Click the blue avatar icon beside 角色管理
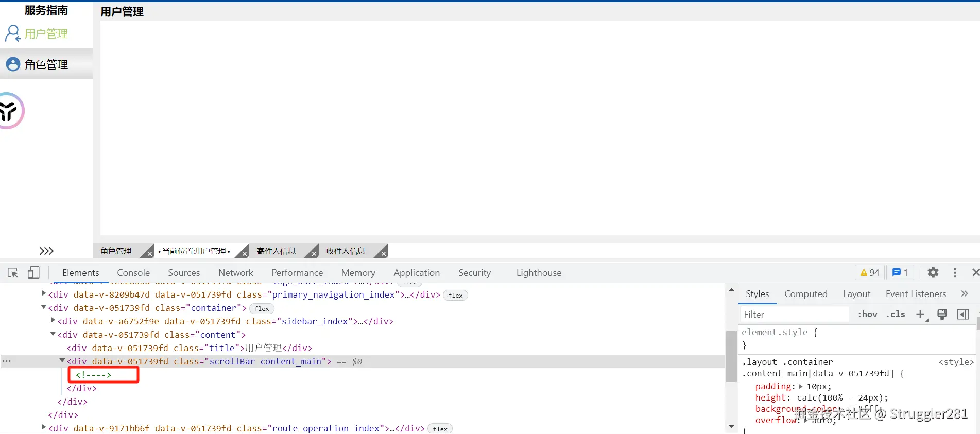The height and width of the screenshot is (434, 980). click(13, 64)
